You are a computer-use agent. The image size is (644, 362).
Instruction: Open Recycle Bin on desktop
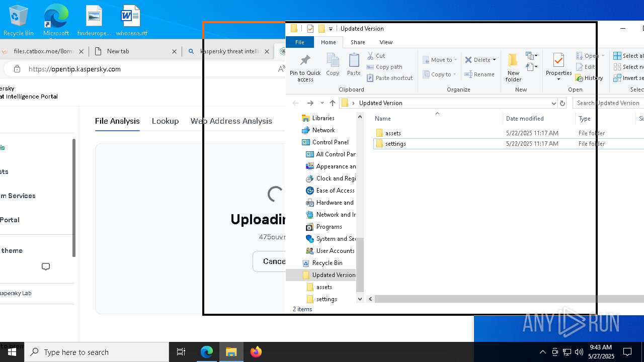pos(19,21)
